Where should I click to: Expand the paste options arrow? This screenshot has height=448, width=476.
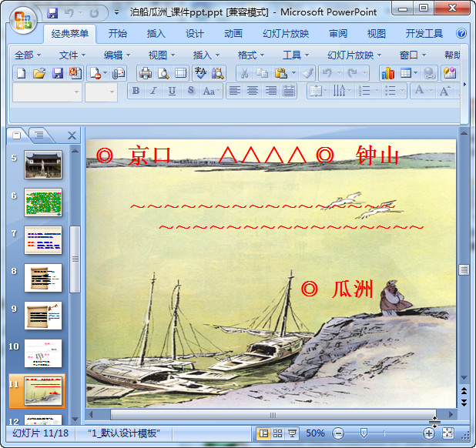coord(293,73)
